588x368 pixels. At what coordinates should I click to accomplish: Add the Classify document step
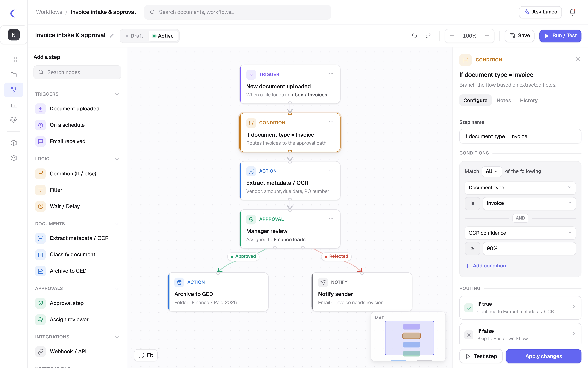(x=77, y=255)
